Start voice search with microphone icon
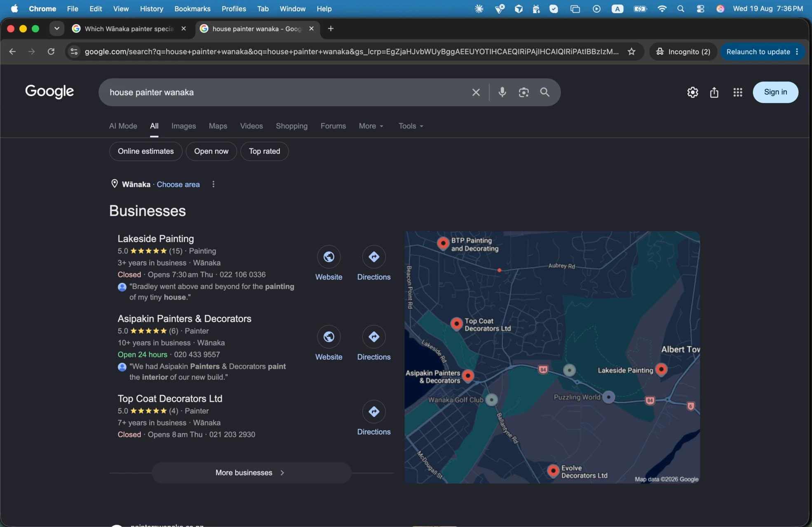Image resolution: width=812 pixels, height=527 pixels. click(502, 92)
